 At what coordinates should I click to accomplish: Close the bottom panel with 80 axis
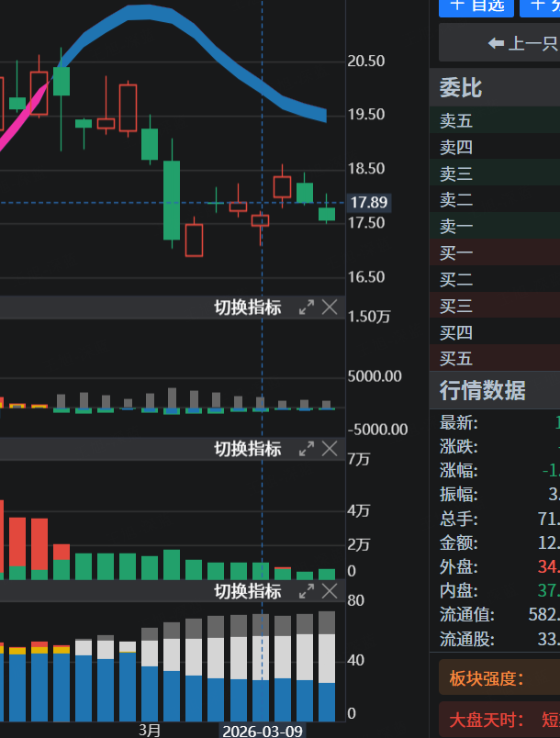click(x=330, y=592)
